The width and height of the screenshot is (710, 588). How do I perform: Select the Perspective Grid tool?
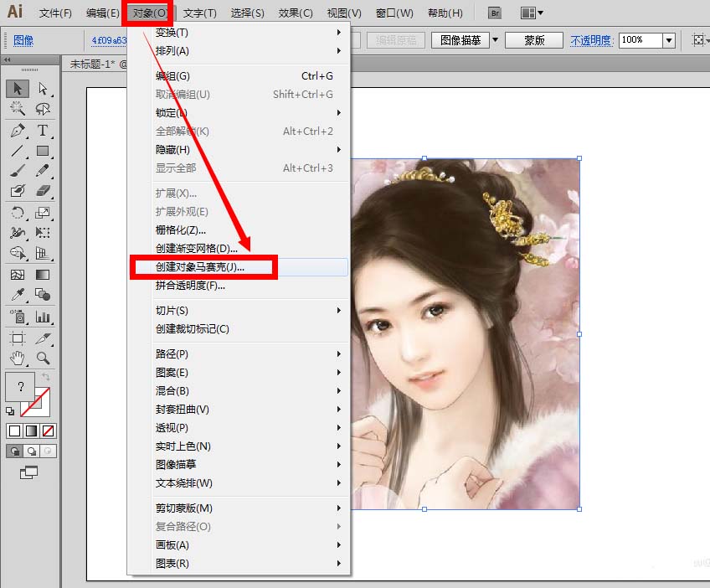click(x=43, y=252)
